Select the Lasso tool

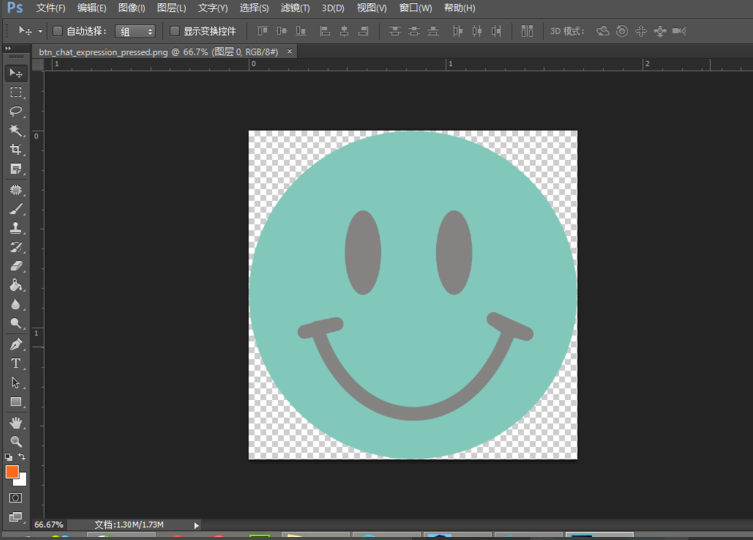click(16, 111)
